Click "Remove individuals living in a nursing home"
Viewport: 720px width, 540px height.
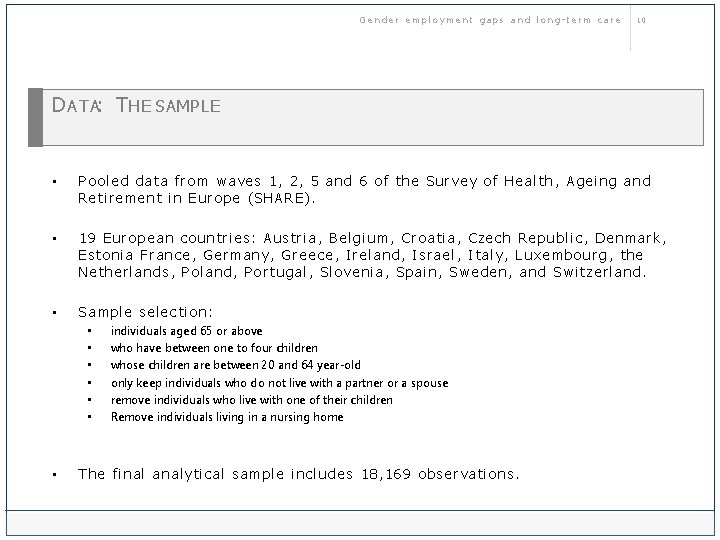pos(227,417)
